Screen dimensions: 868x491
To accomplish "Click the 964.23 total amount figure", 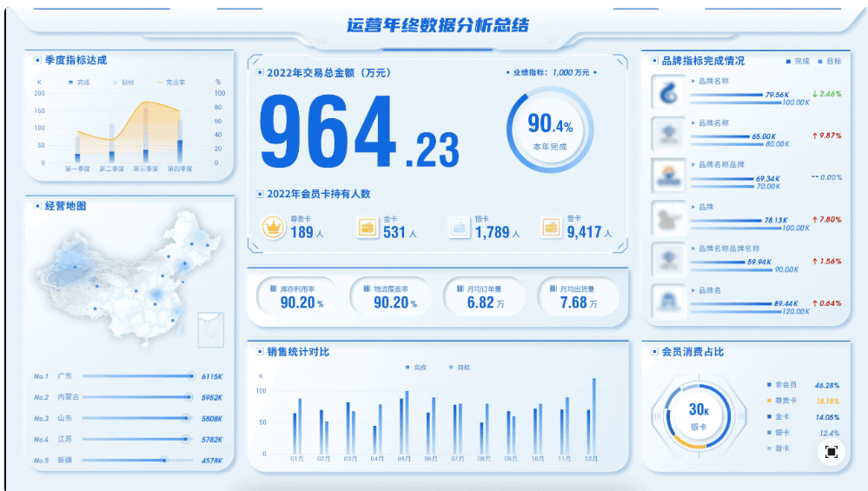I will pyautogui.click(x=359, y=132).
